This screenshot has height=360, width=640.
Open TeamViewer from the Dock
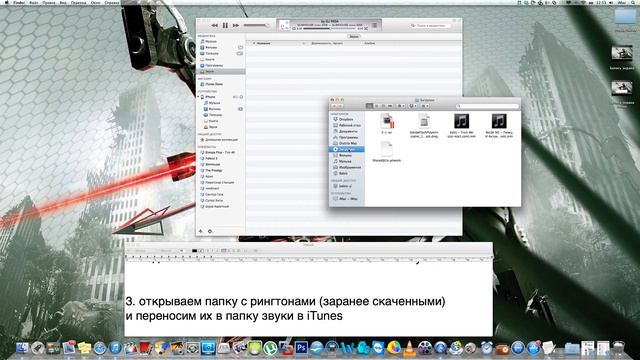pyautogui.click(x=378, y=348)
